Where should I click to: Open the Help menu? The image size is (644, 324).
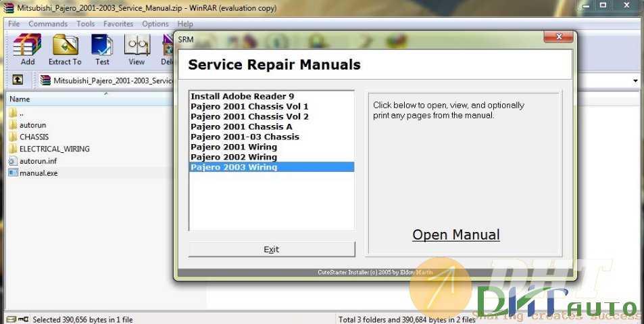tap(185, 24)
